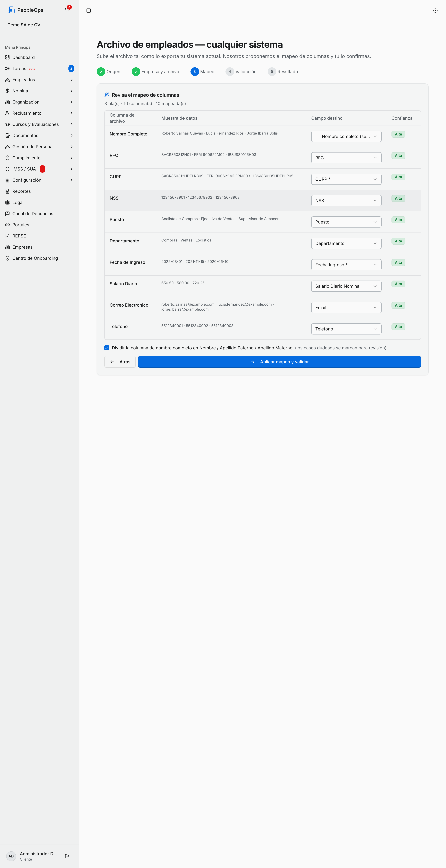Click the Centro de Onboarding shield icon
446x868 pixels.
point(7,258)
